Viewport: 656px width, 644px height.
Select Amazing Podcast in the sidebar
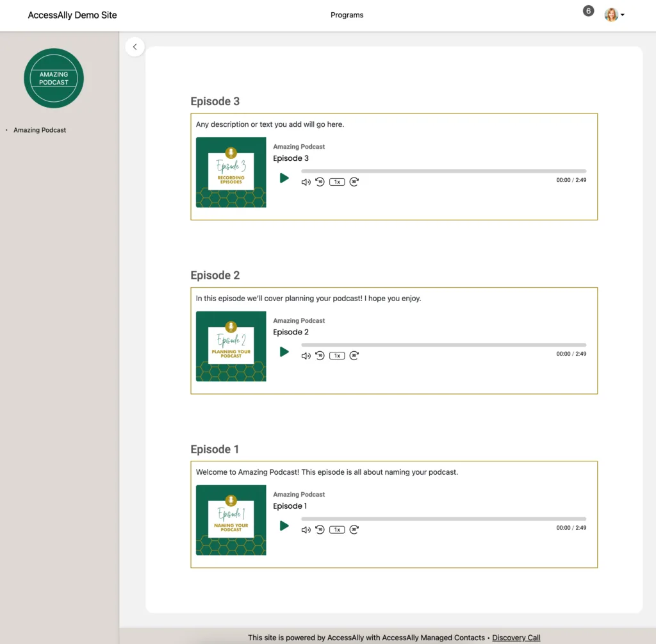click(40, 130)
